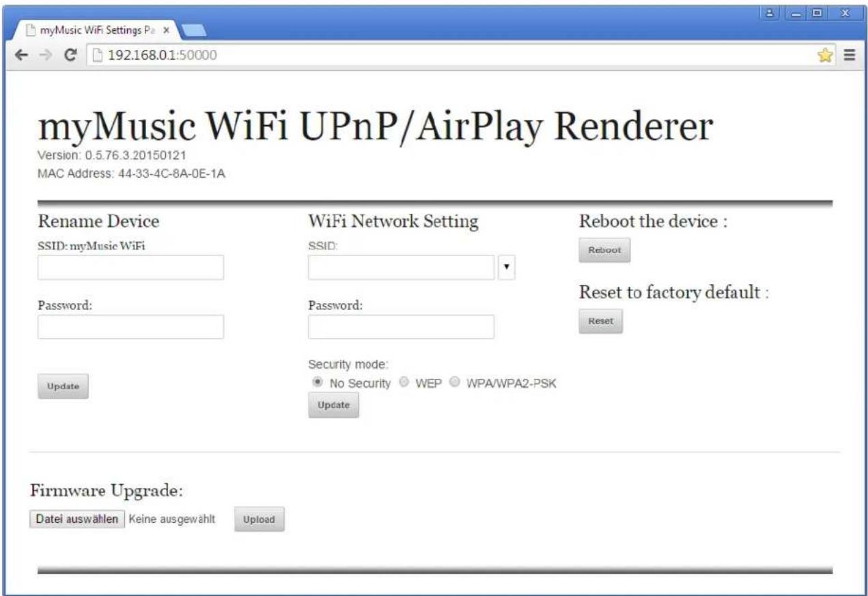This screenshot has width=868, height=596.
Task: Bookmark this page with the star icon
Action: 826,56
